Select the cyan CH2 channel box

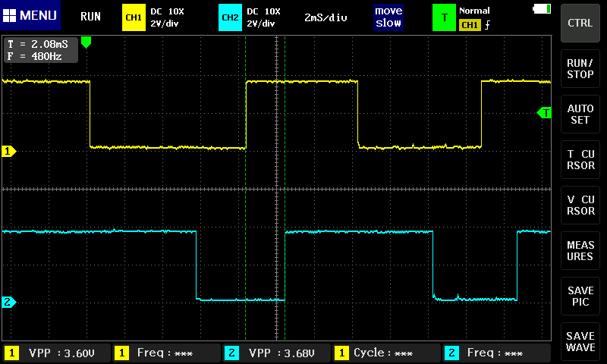(230, 17)
